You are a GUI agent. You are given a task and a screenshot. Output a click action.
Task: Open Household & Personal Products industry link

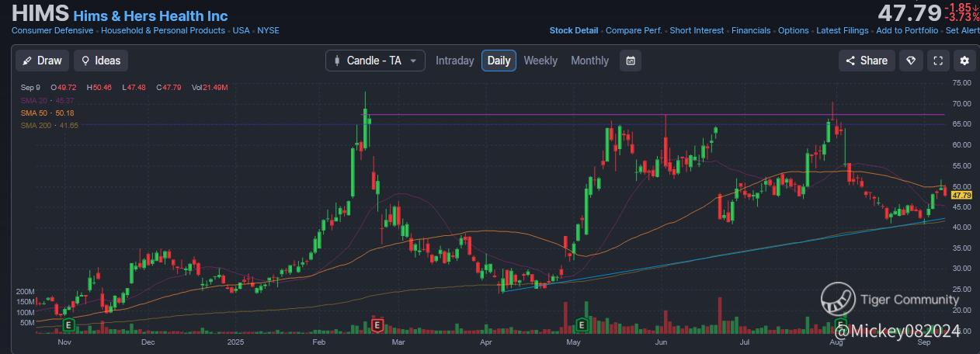click(x=163, y=30)
